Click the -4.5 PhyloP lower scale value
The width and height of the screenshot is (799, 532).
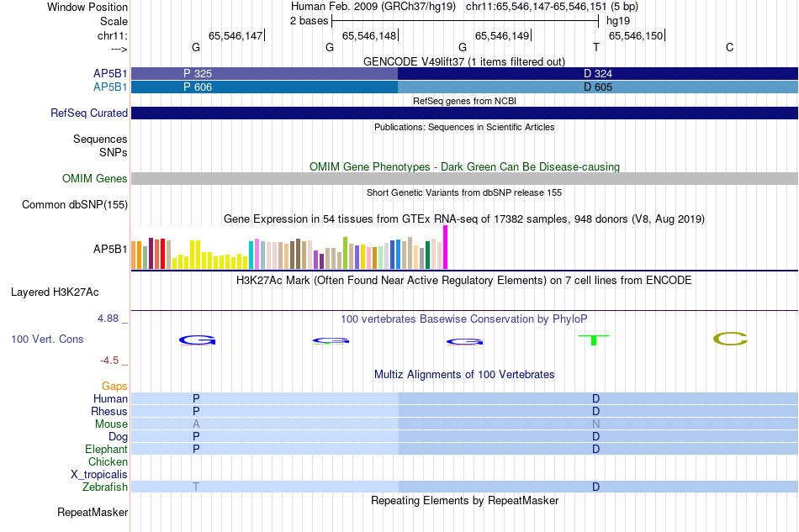(109, 361)
